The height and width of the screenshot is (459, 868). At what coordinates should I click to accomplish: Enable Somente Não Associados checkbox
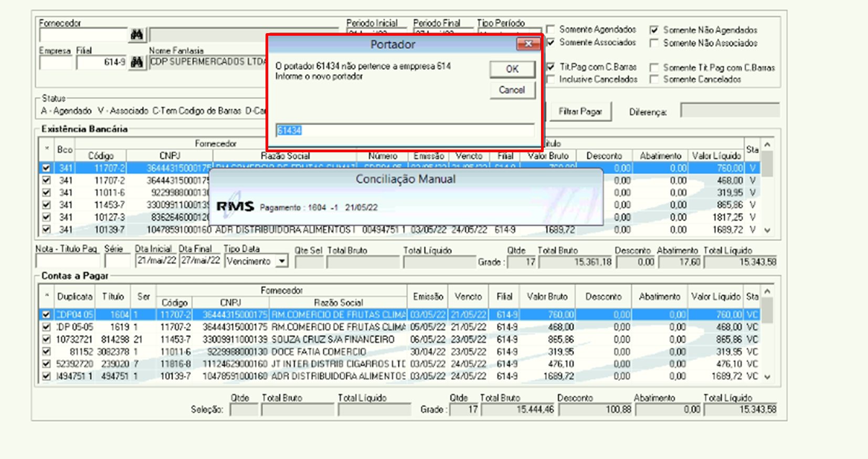coord(654,43)
